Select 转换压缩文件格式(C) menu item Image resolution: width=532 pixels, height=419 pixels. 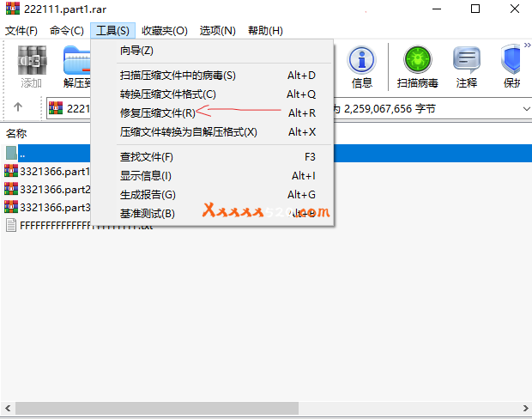click(213, 94)
